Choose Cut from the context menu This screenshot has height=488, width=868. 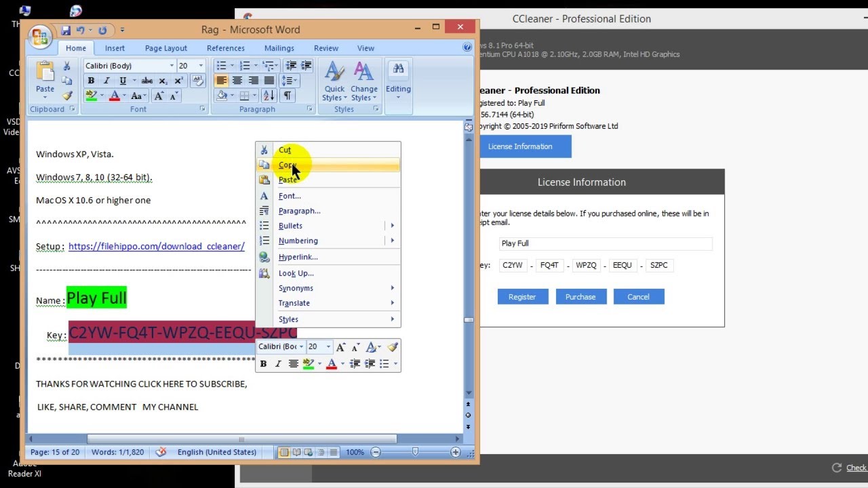click(328, 150)
